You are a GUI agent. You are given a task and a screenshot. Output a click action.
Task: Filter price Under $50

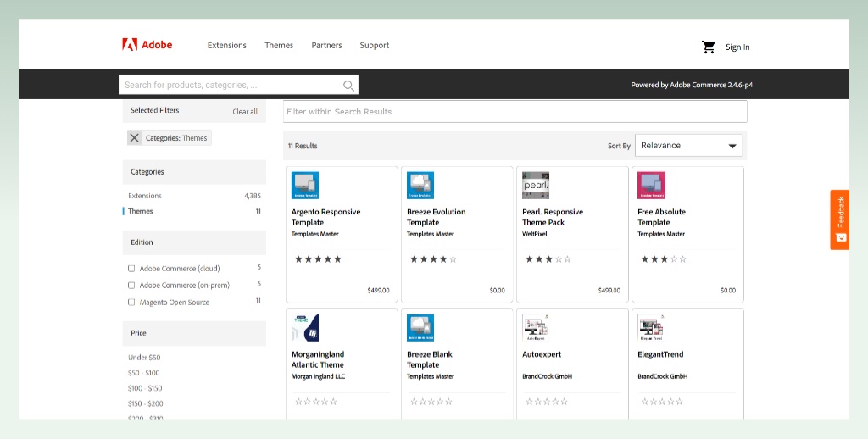pos(144,358)
